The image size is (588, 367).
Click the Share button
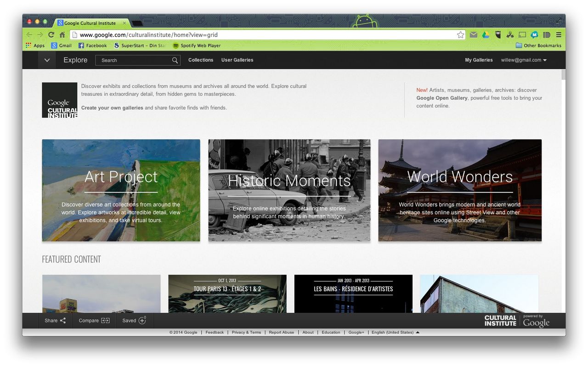tap(55, 321)
